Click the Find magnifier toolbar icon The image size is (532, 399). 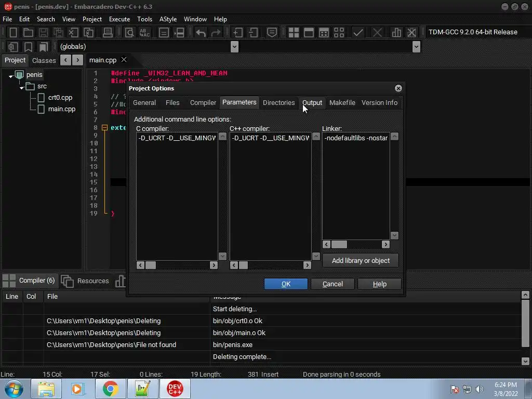tap(129, 33)
